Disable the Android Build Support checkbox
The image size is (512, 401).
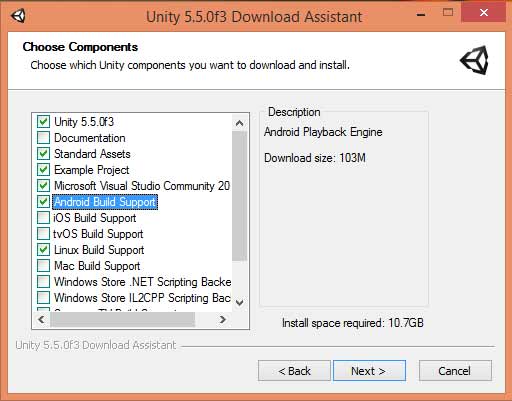(43, 202)
